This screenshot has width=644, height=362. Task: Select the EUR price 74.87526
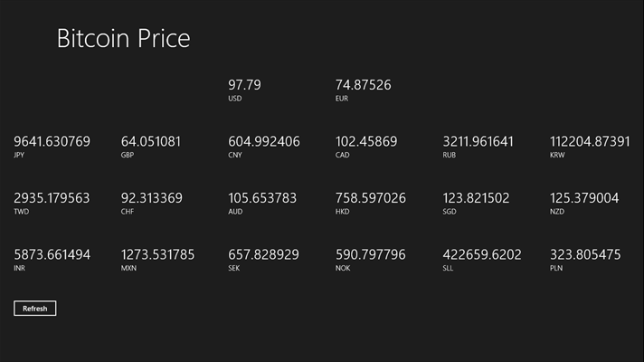(363, 85)
